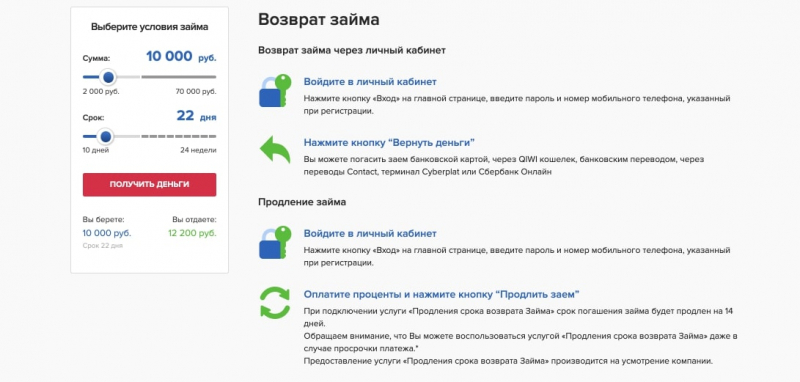Click the Срок slider handle
This screenshot has height=382, width=800.
coord(106,137)
